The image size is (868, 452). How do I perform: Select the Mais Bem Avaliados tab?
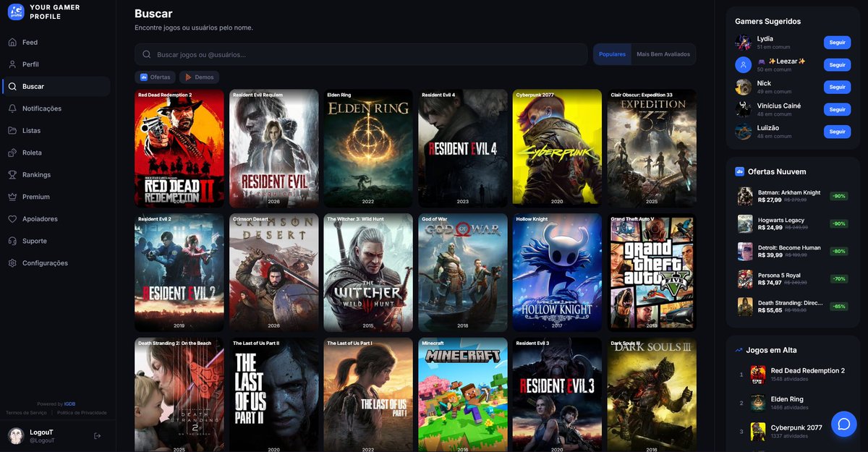coord(663,54)
